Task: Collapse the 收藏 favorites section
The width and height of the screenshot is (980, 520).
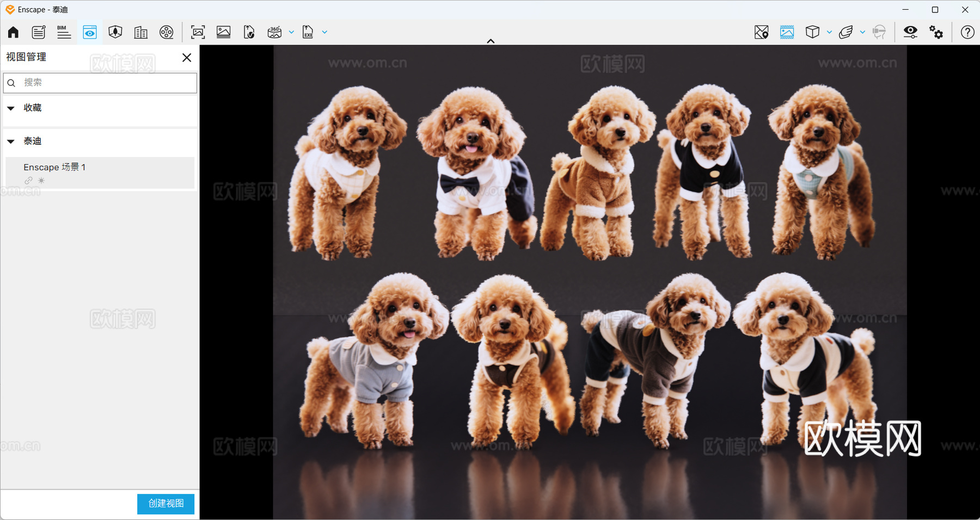Action: click(11, 108)
